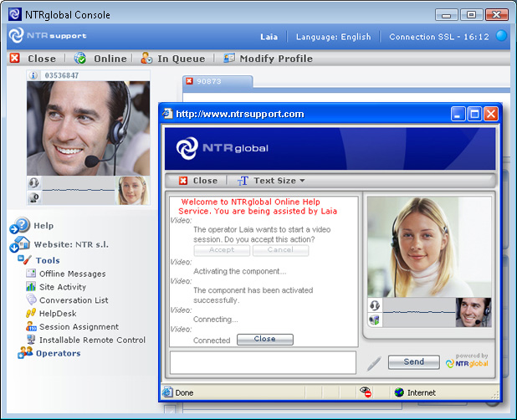
Task: Click the info icon beside 03536847
Action: tap(34, 75)
